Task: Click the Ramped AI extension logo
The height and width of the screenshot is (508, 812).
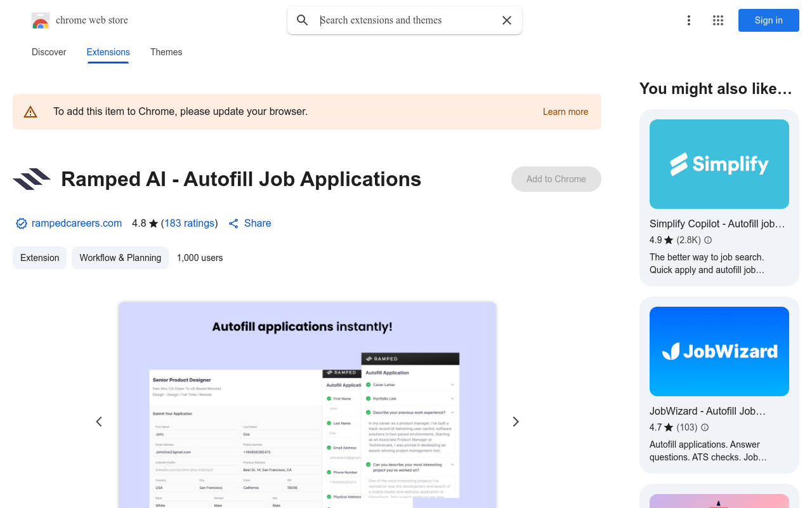Action: (x=32, y=179)
